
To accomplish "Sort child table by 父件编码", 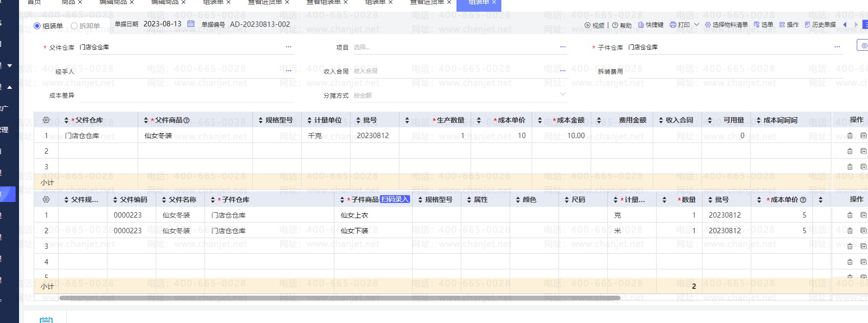I will click(115, 200).
